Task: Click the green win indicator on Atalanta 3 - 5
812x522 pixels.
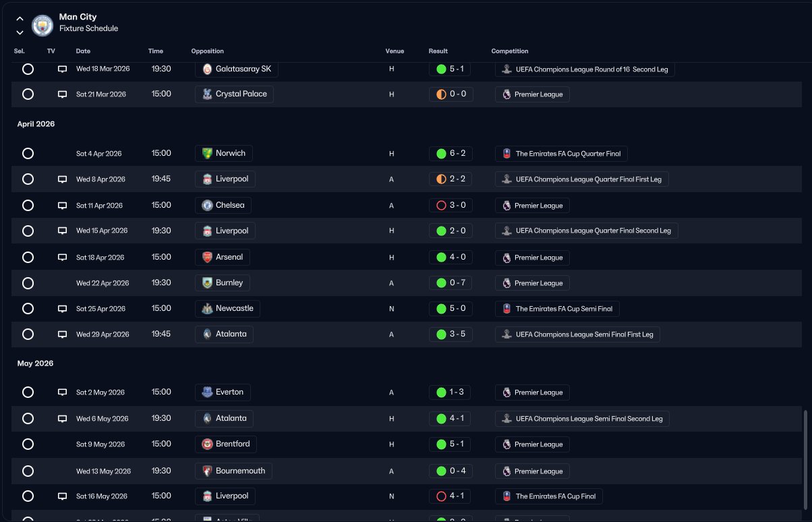Action: click(x=441, y=335)
